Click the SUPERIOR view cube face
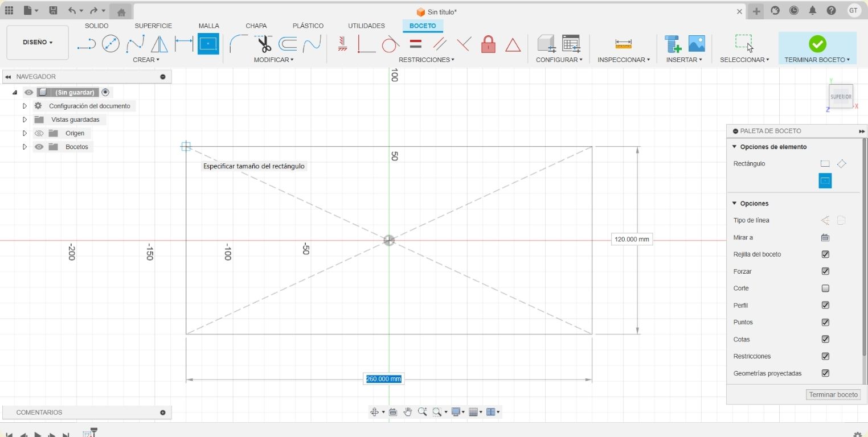 coord(841,96)
